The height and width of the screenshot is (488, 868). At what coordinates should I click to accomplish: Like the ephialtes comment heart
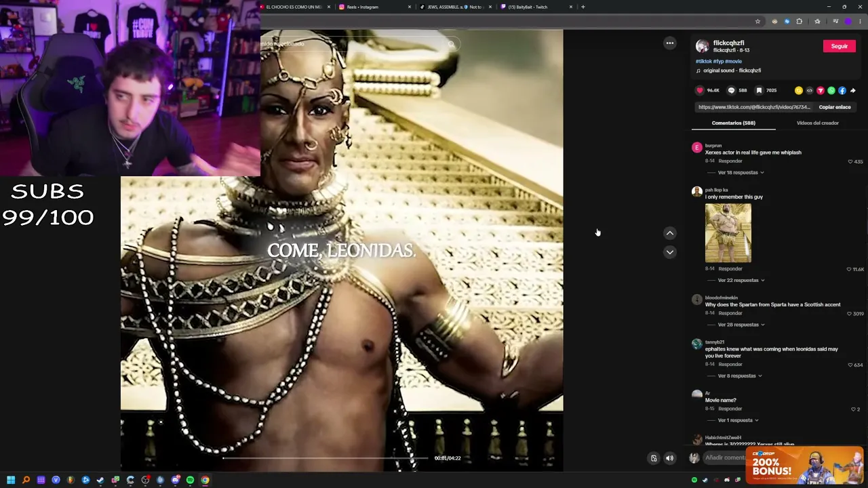(x=850, y=365)
